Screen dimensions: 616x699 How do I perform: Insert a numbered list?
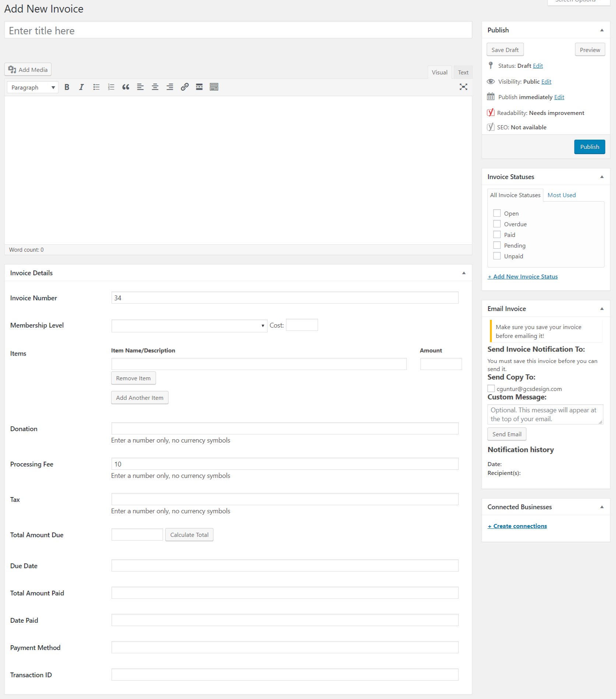click(111, 87)
